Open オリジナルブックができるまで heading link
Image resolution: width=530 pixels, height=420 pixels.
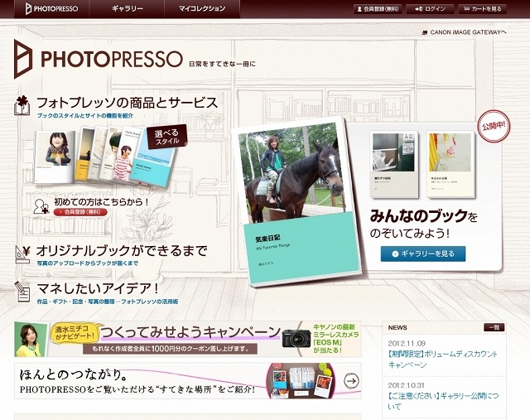coord(122,250)
